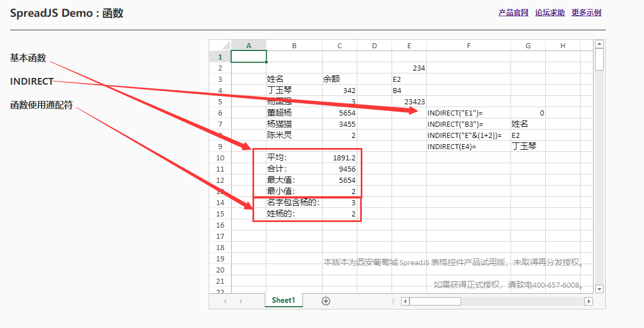Viewport: 644px width, 328px height.
Task: Click the INDIRECT(E4)= cell
Action: pyautogui.click(x=468, y=146)
